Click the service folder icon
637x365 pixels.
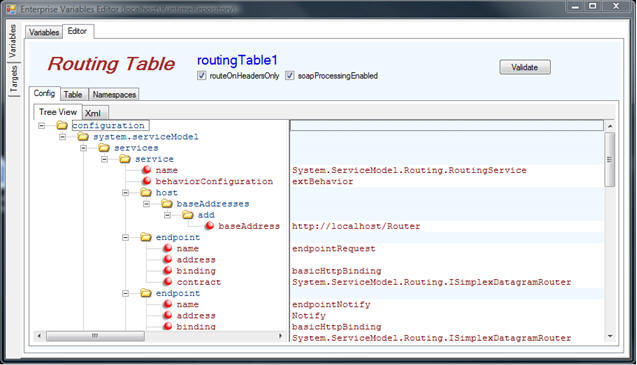[x=125, y=159]
